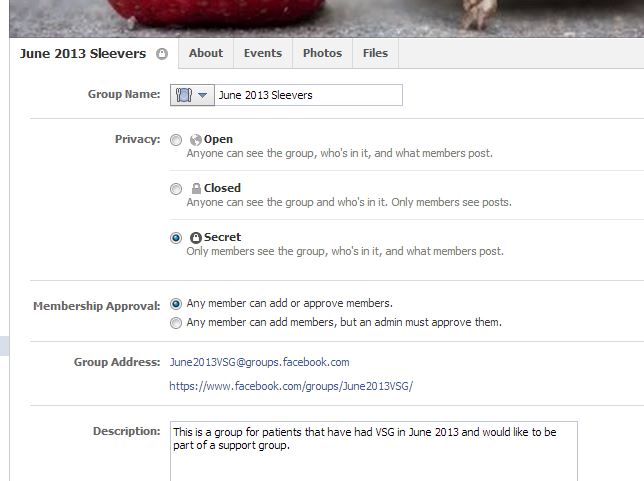Click into the Description text area
Viewport: 644px width, 481px height.
(374, 451)
